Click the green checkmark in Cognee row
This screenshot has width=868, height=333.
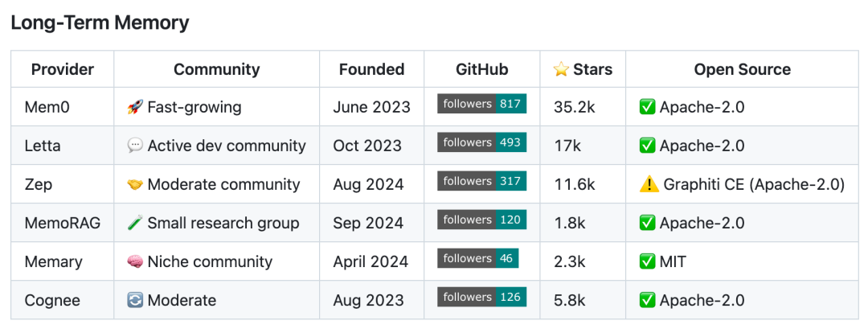pyautogui.click(x=647, y=300)
